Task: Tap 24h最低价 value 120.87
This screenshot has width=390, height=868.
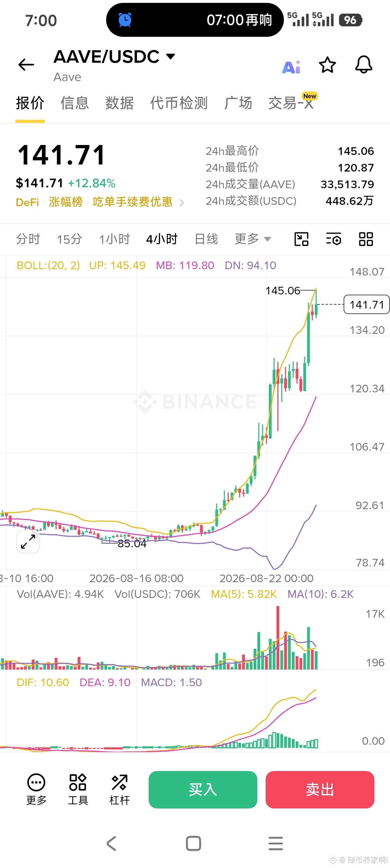Action: tap(356, 168)
